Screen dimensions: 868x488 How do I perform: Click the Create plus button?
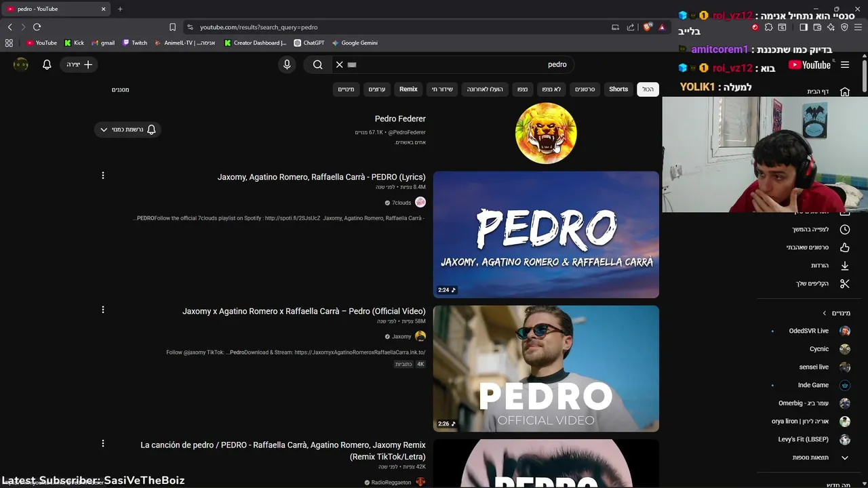click(x=79, y=64)
